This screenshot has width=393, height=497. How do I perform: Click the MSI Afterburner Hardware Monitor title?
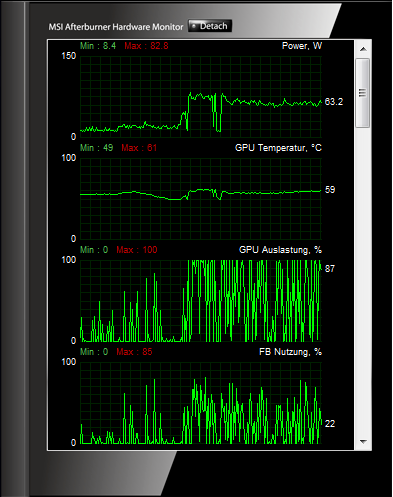click(116, 27)
